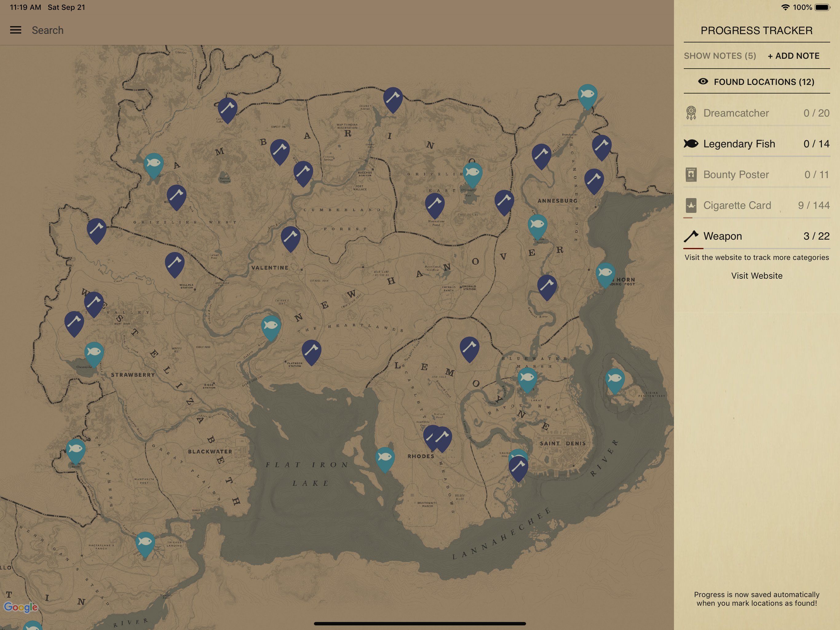The image size is (840, 630).
Task: Click the Progress Tracker heading
Action: [x=756, y=30]
